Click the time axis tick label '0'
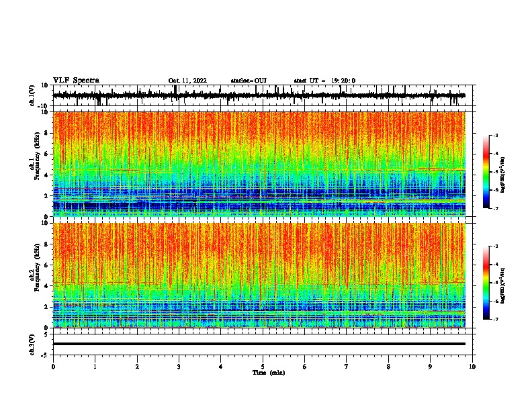The image size is (532, 411). coord(53,367)
